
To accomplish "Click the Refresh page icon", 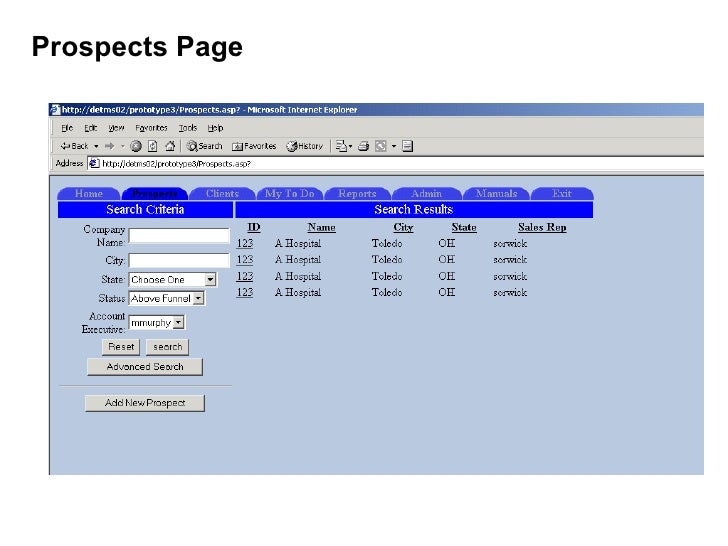I will [152, 146].
